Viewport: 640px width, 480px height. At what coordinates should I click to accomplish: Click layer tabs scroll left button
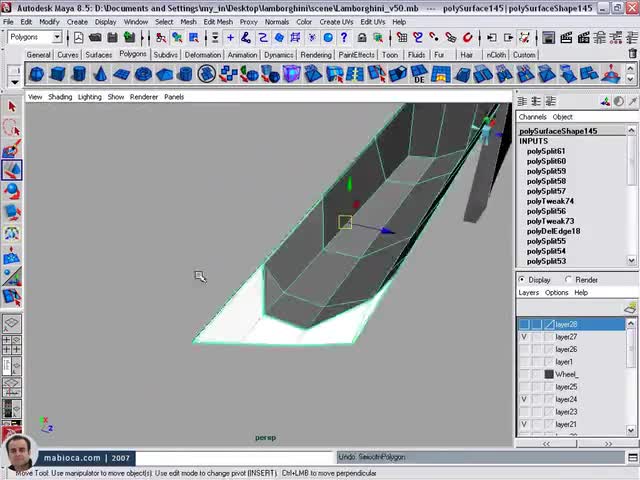pos(546,444)
